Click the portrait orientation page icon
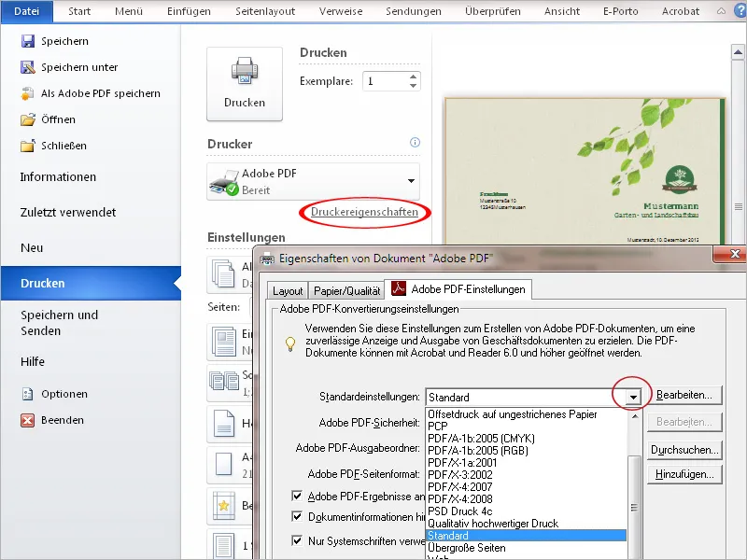 point(223,423)
